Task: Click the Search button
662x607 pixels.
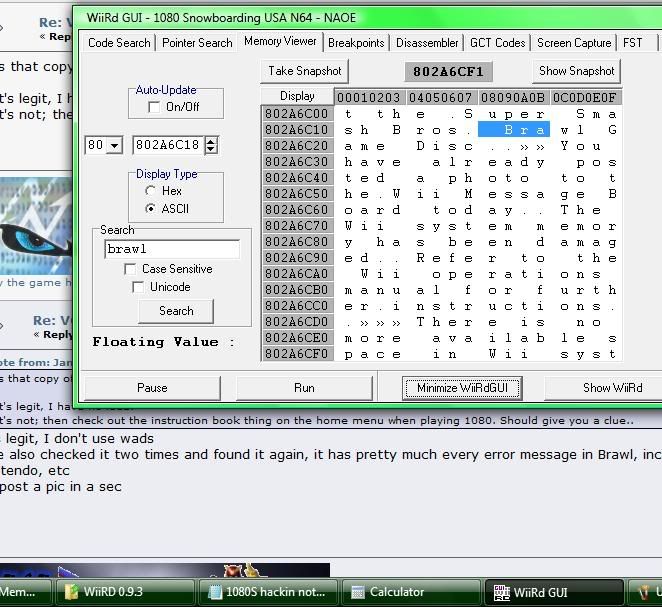Action: click(x=176, y=311)
